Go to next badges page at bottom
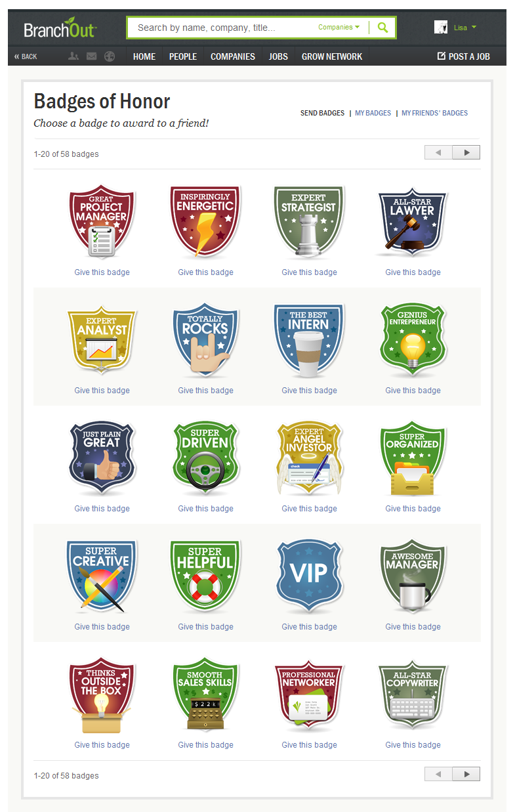This screenshot has width=515, height=812. click(466, 774)
